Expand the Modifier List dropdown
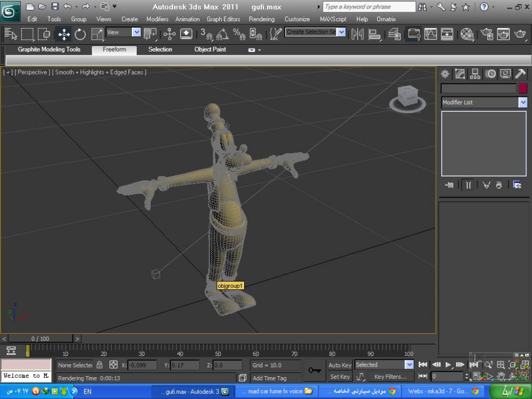532x399 pixels. click(523, 102)
